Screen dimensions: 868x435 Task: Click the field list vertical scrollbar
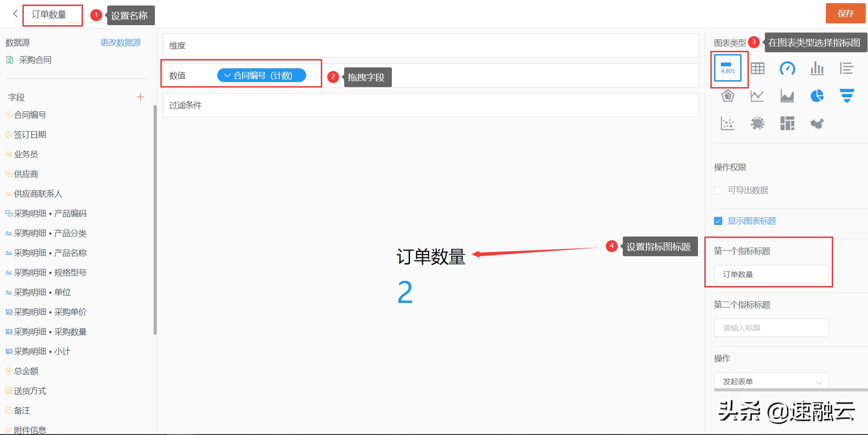point(155,220)
